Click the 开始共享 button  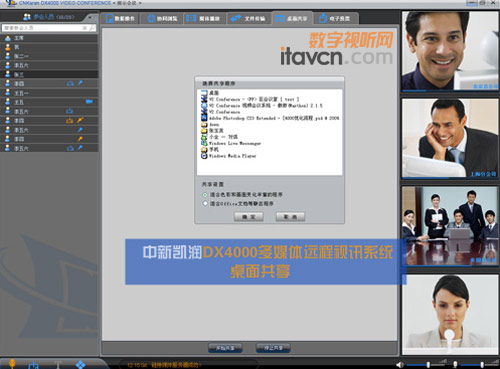[x=225, y=348]
